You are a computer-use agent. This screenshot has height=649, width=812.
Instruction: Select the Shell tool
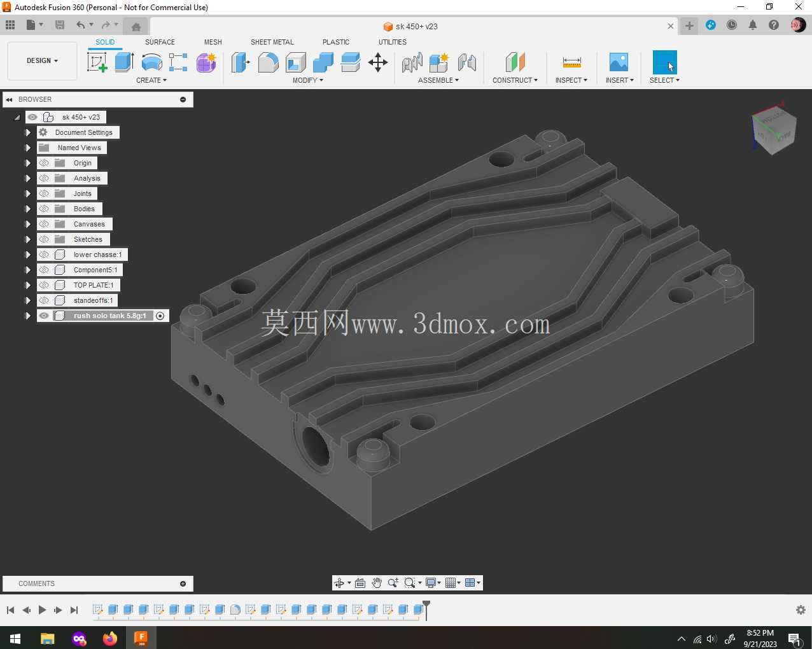pos(296,62)
